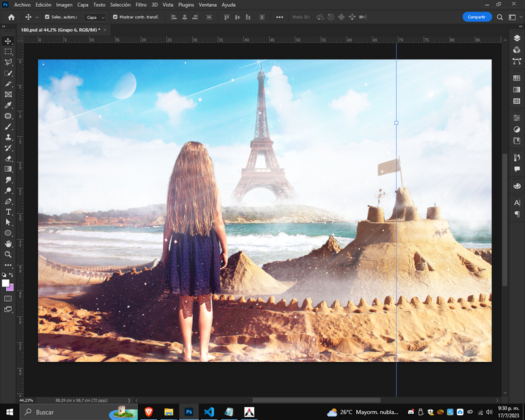Open the Patterns panel icon

coord(517,101)
